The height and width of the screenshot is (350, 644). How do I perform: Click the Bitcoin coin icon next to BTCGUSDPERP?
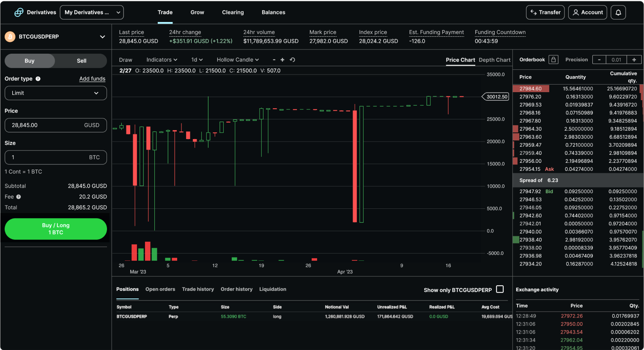point(10,37)
